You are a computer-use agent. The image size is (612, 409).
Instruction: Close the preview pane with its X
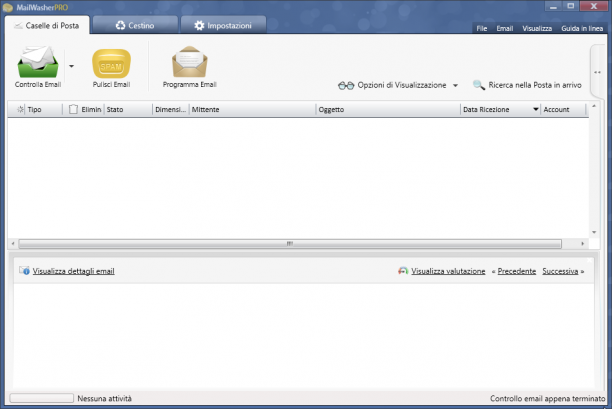coord(590,260)
